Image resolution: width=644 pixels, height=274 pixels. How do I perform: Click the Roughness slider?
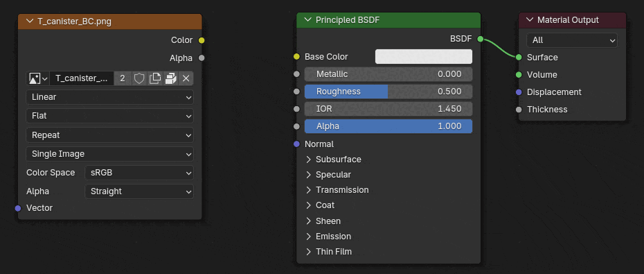(x=388, y=92)
